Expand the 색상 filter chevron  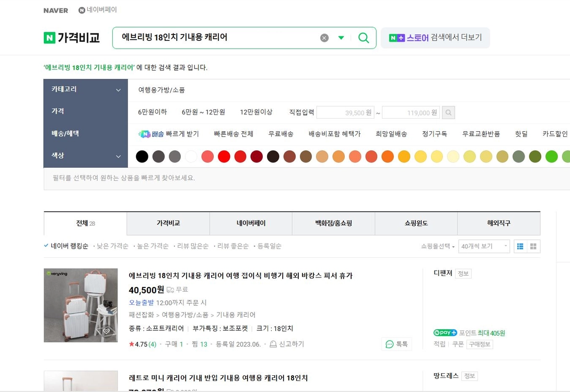click(x=118, y=156)
